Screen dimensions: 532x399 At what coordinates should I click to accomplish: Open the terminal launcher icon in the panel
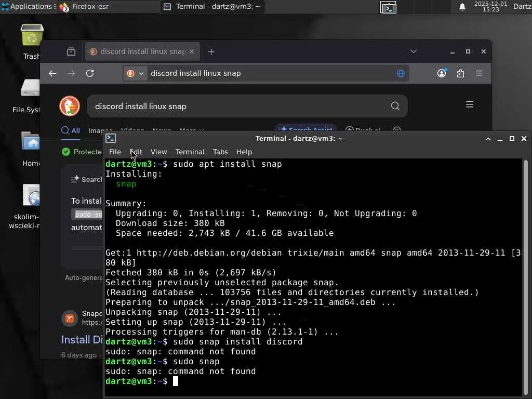388,7
